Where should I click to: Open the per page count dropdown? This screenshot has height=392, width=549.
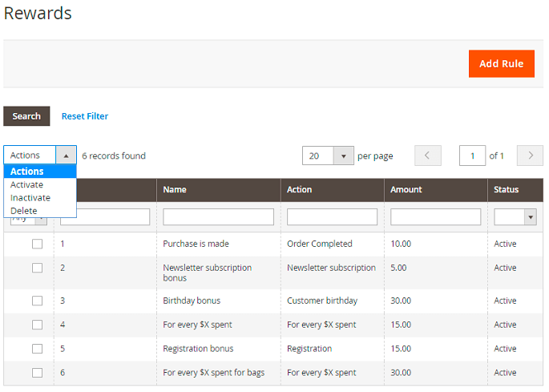(x=343, y=156)
